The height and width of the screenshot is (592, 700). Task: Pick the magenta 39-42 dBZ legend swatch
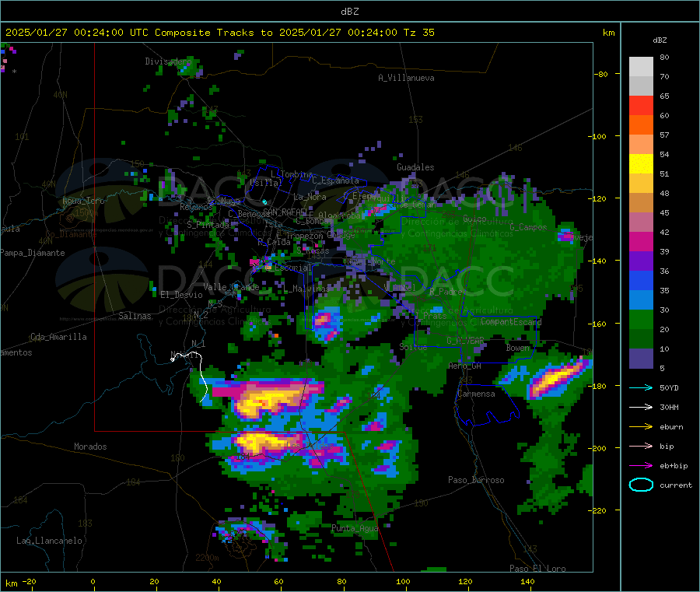click(x=641, y=241)
